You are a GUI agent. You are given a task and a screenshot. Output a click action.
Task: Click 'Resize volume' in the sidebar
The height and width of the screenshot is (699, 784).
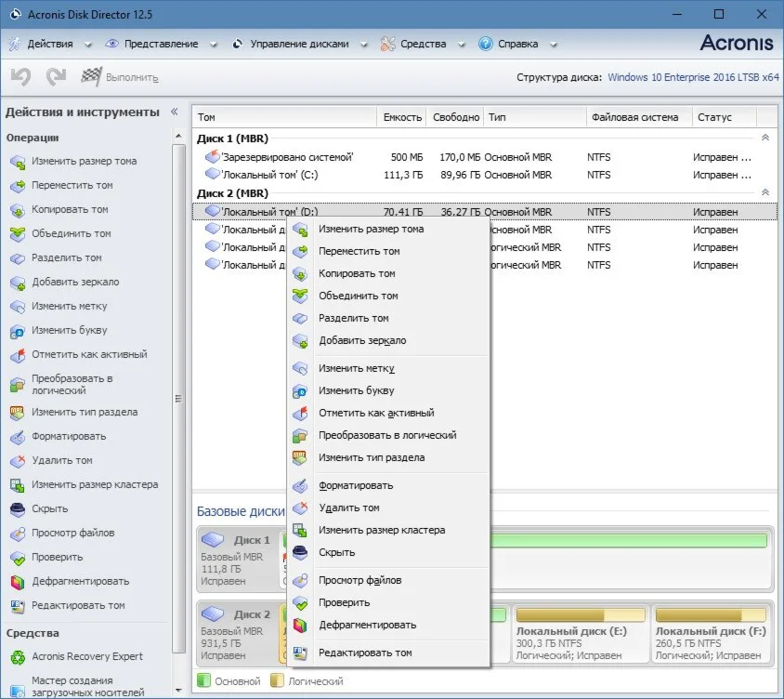84,162
